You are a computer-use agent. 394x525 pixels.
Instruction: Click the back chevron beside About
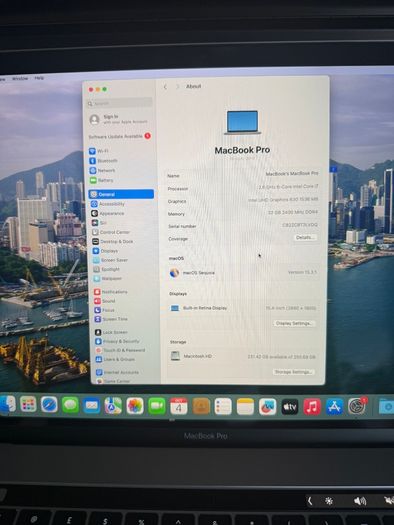(x=165, y=87)
